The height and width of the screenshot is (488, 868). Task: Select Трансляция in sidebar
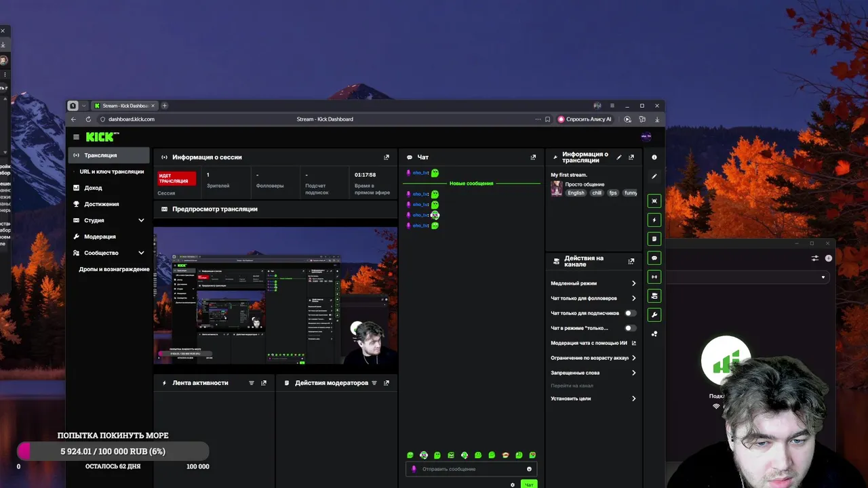[108, 155]
